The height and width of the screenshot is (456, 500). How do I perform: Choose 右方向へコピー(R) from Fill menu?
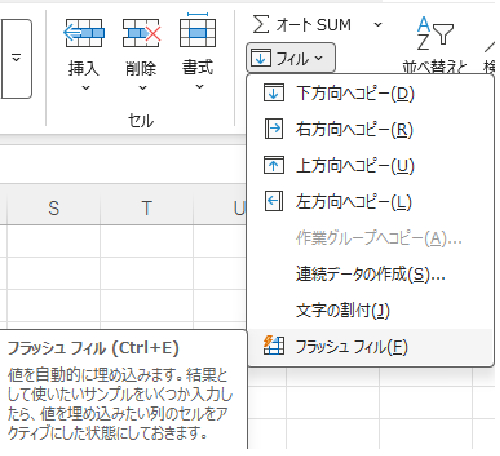[371, 129]
